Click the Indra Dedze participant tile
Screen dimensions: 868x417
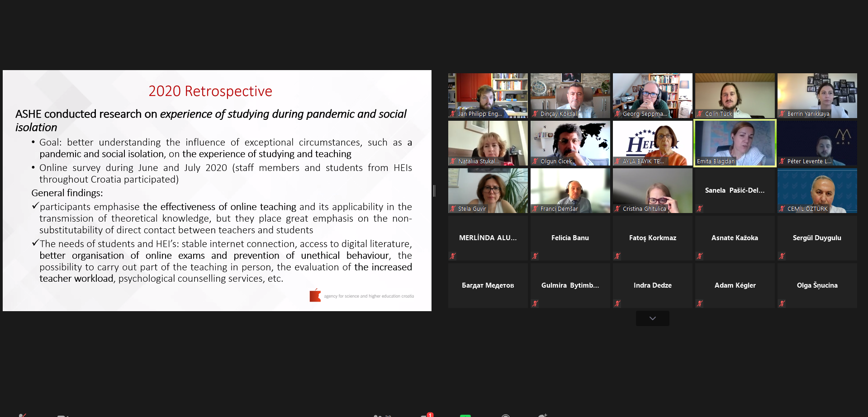652,285
